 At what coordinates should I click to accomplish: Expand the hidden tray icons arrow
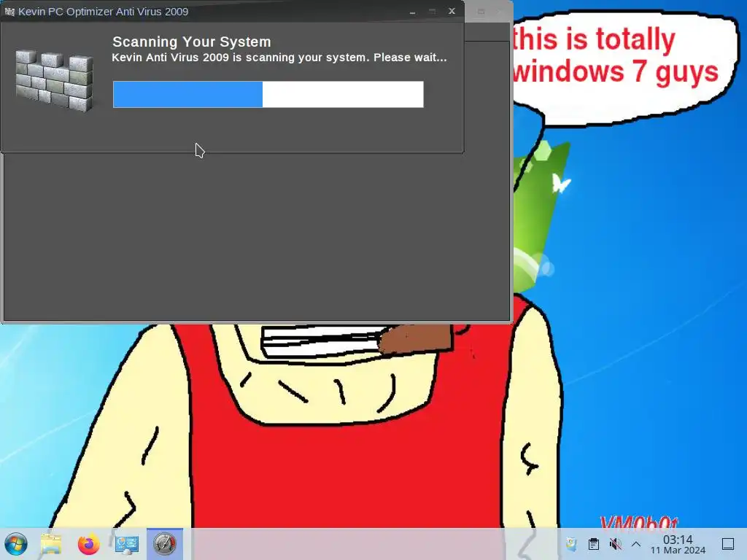coord(636,544)
